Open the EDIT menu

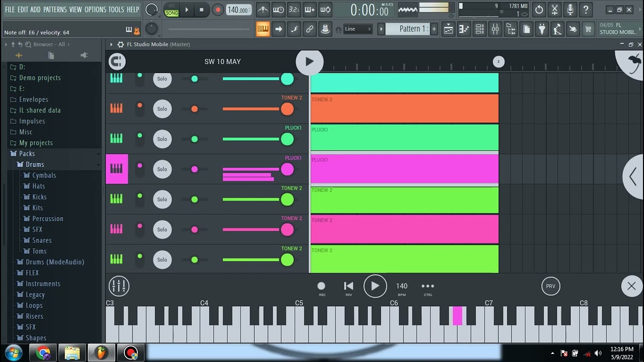[23, 10]
